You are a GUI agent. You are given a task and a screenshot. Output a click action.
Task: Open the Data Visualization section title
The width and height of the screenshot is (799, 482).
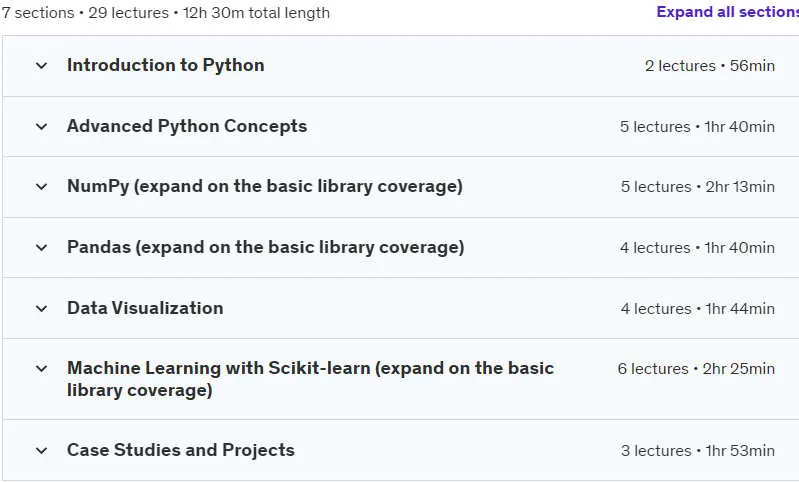(x=145, y=308)
